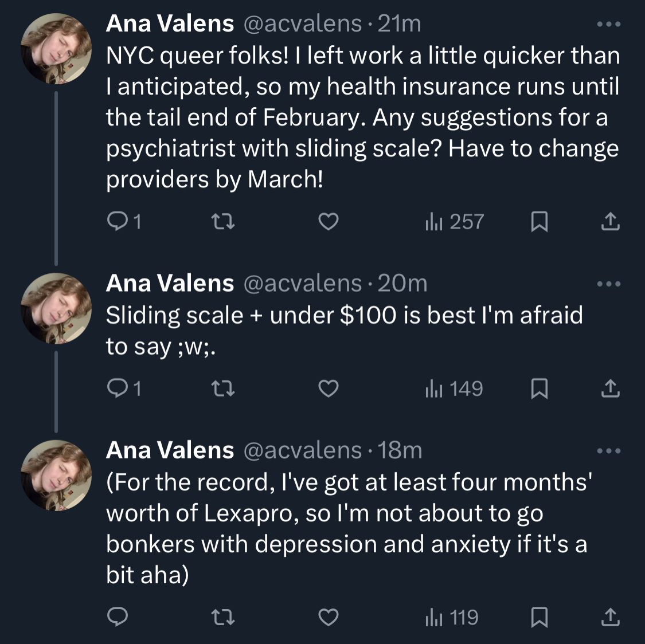This screenshot has height=644, width=645.
Task: View analytics showing 257 views
Action: point(455,222)
